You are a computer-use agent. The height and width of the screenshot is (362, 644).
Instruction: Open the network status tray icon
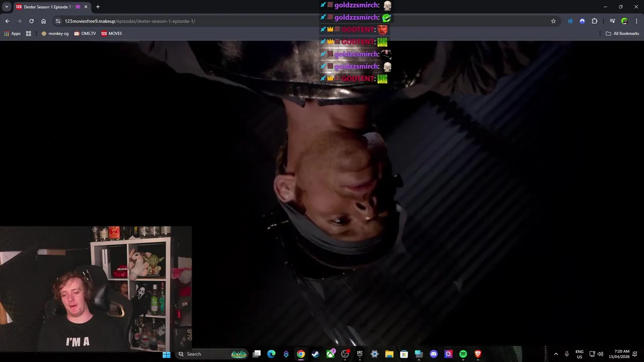tap(592, 354)
